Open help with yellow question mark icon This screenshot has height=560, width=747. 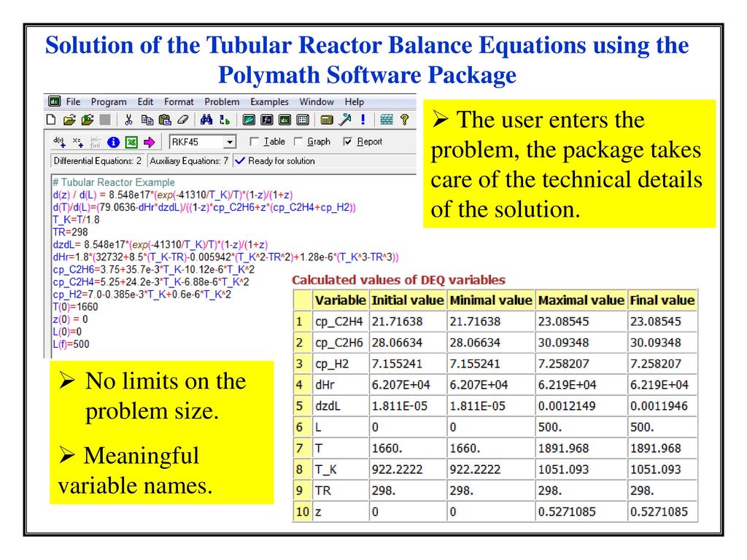pyautogui.click(x=404, y=120)
